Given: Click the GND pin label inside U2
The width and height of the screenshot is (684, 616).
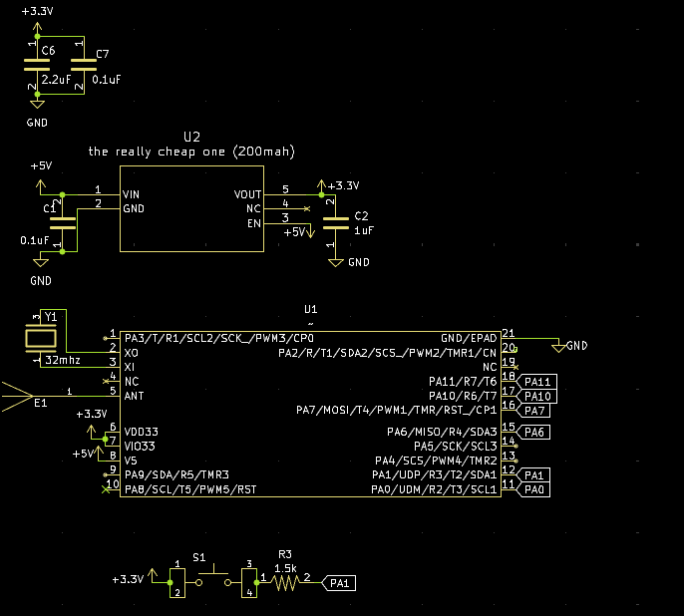Looking at the screenshot, I should coord(134,208).
